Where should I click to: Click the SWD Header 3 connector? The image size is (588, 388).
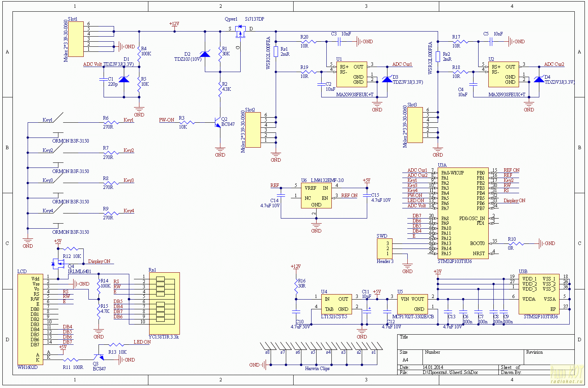(384, 249)
